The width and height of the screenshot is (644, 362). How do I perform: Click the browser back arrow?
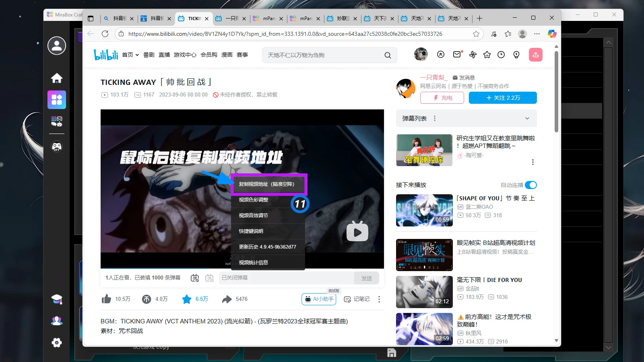pos(91,34)
